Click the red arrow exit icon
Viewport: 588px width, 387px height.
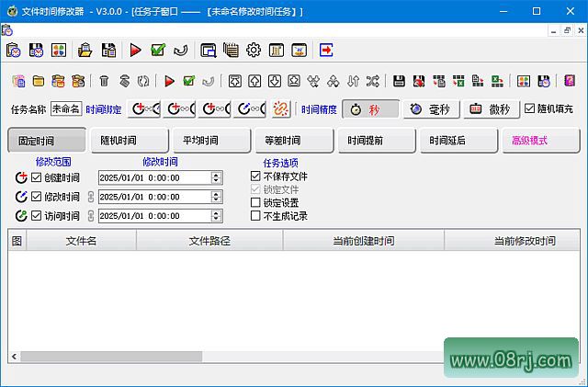click(326, 50)
